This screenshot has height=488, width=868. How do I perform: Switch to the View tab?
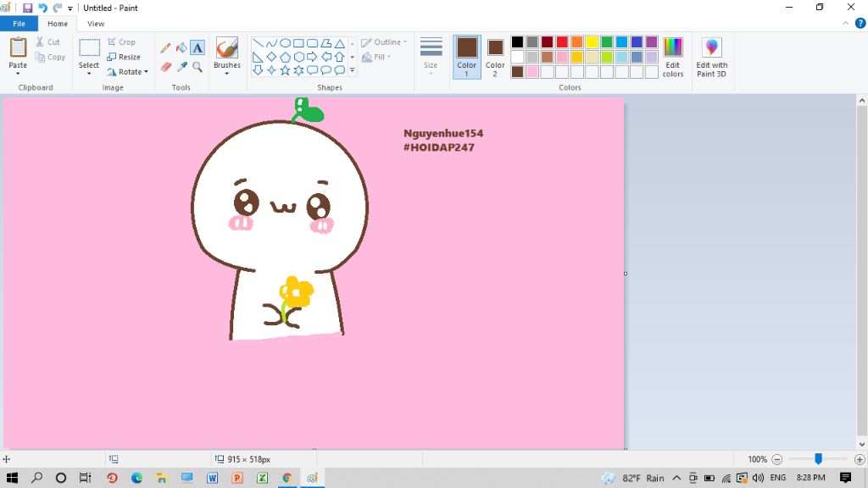coord(96,24)
